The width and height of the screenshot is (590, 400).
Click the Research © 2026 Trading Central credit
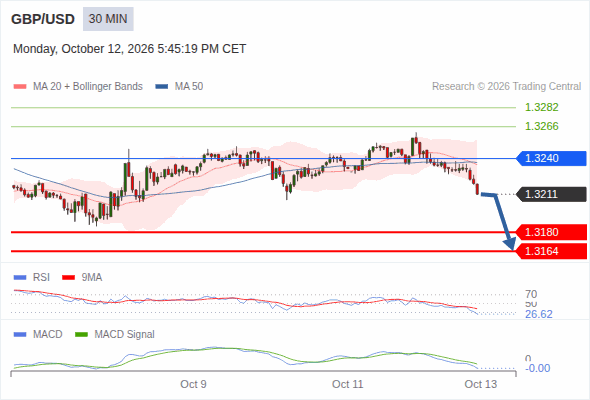506,87
